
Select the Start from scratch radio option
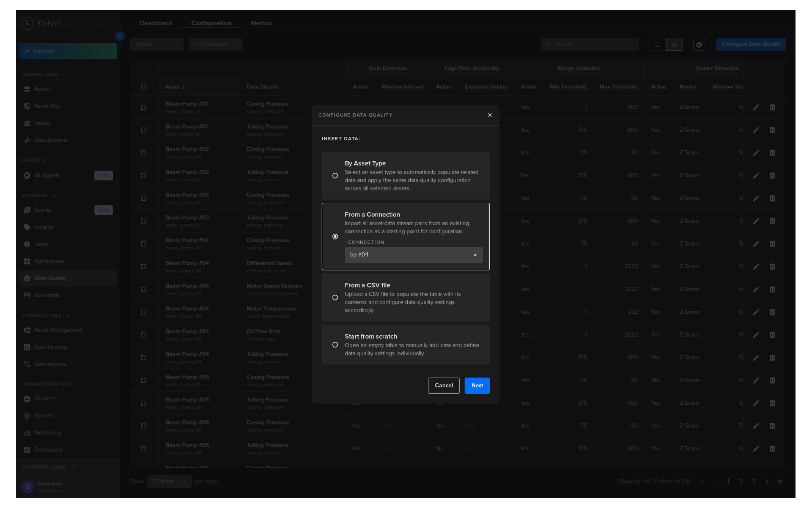point(335,345)
